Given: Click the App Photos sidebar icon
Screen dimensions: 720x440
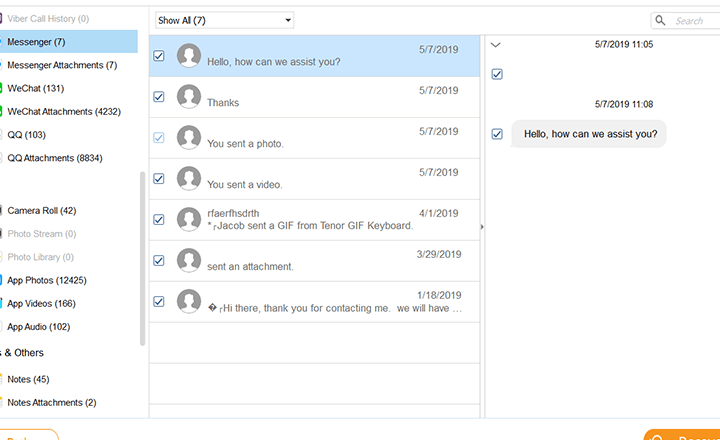Looking at the screenshot, I should click(x=1, y=280).
